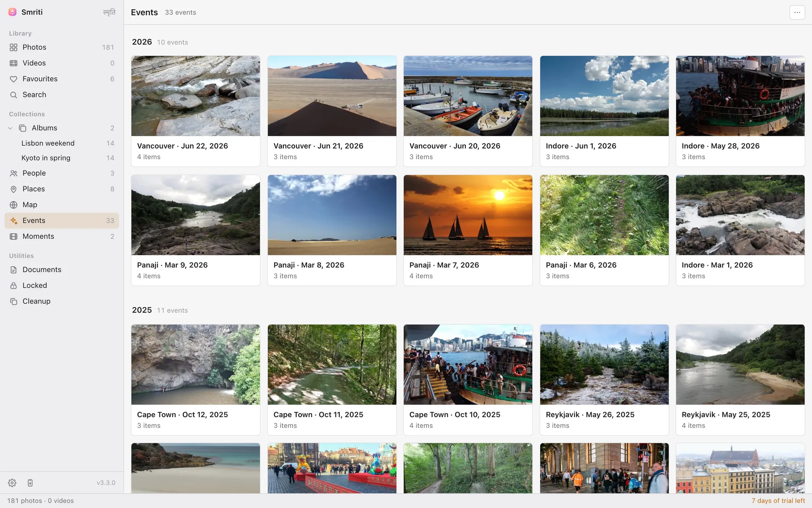Viewport: 812px width, 508px height.
Task: Click '181 photos · 0 videos' status text
Action: [41, 501]
